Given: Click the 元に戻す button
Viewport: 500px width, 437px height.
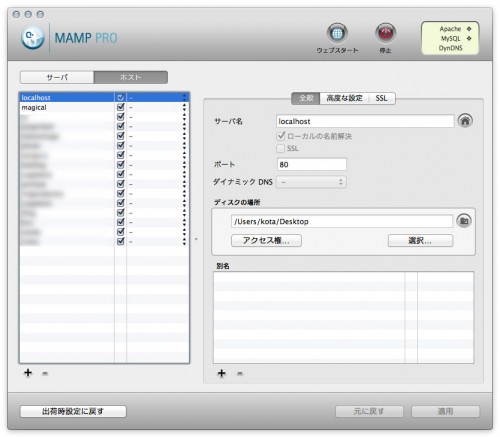Looking at the screenshot, I should (369, 411).
